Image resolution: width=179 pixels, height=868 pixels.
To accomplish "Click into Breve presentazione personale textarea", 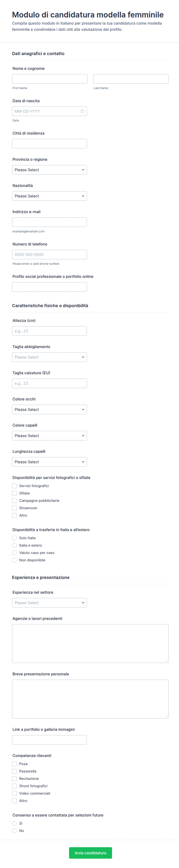I will (x=90, y=699).
